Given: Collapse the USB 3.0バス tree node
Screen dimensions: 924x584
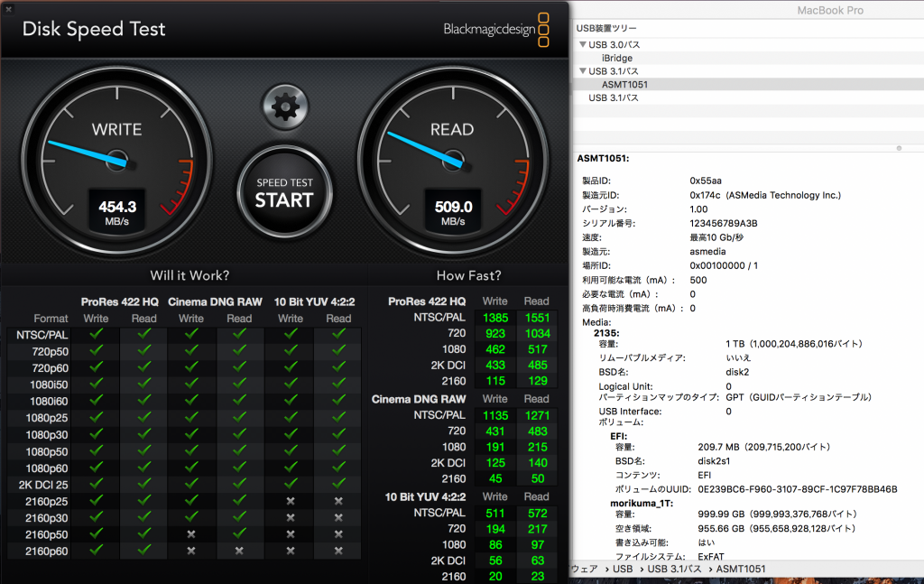Looking at the screenshot, I should pos(583,45).
